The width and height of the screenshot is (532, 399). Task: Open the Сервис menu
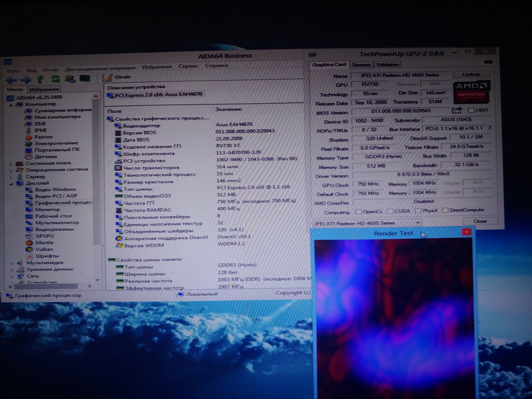(188, 66)
